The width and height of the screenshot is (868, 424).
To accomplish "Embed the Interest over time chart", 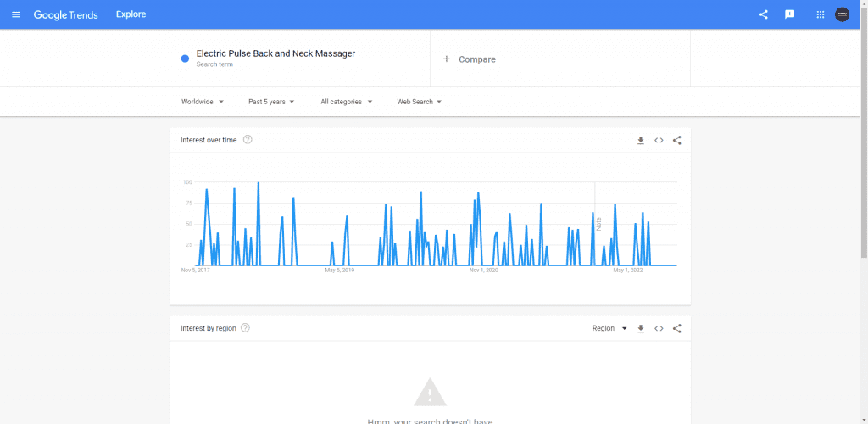I will [659, 140].
